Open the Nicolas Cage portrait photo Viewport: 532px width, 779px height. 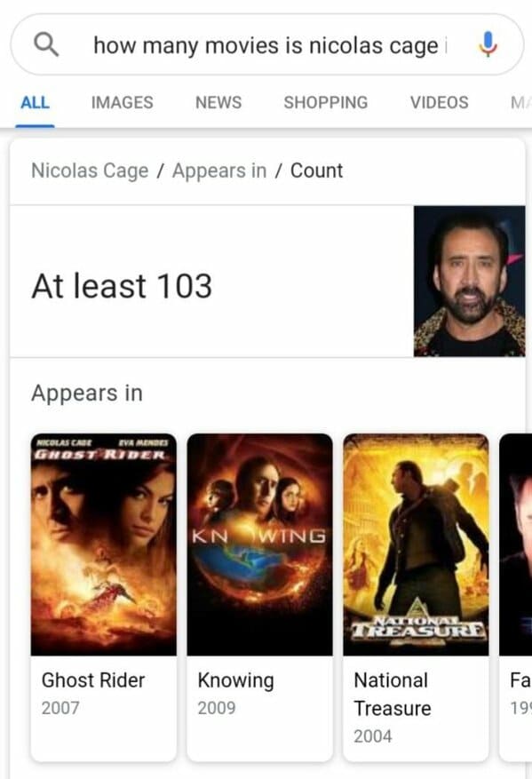click(469, 282)
